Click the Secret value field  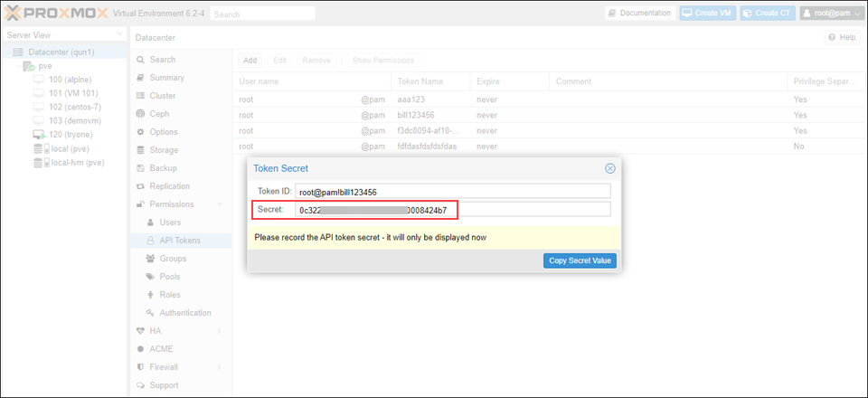(452, 210)
